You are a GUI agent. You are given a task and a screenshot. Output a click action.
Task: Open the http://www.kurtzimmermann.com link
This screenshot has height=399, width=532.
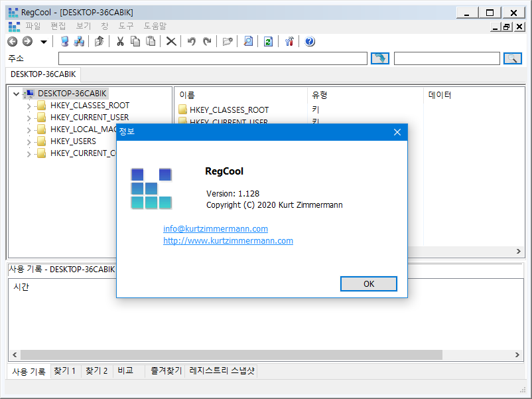(228, 240)
